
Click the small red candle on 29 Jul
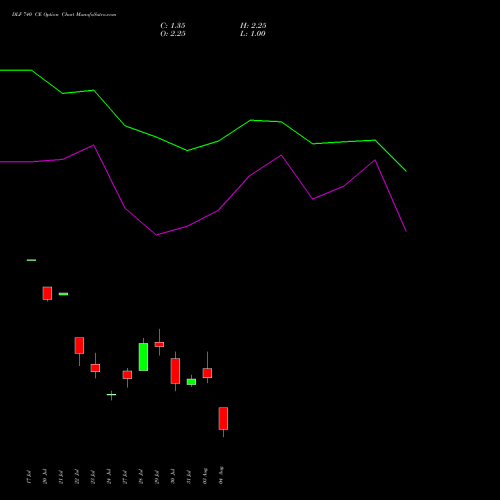[159, 344]
